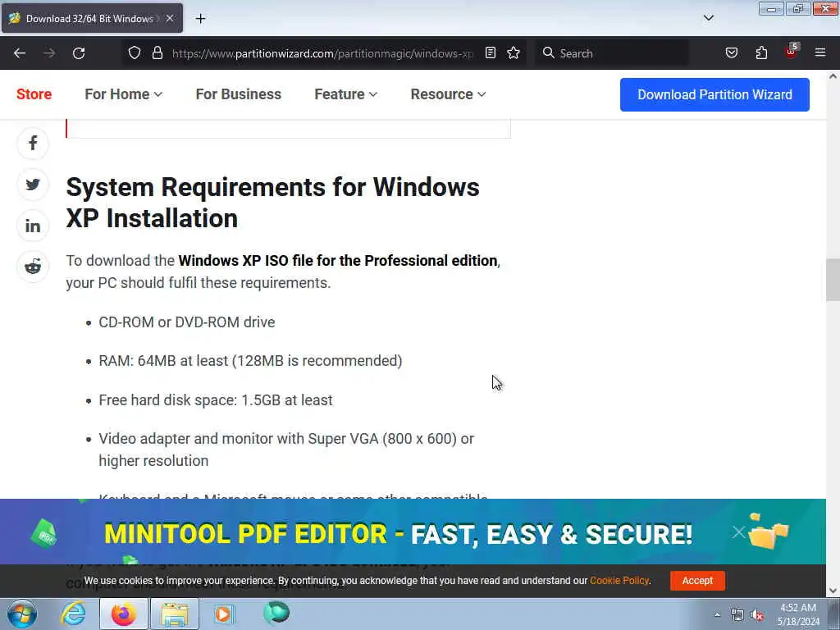List all tabs dropdown arrow
The width and height of the screenshot is (840, 630).
[708, 18]
